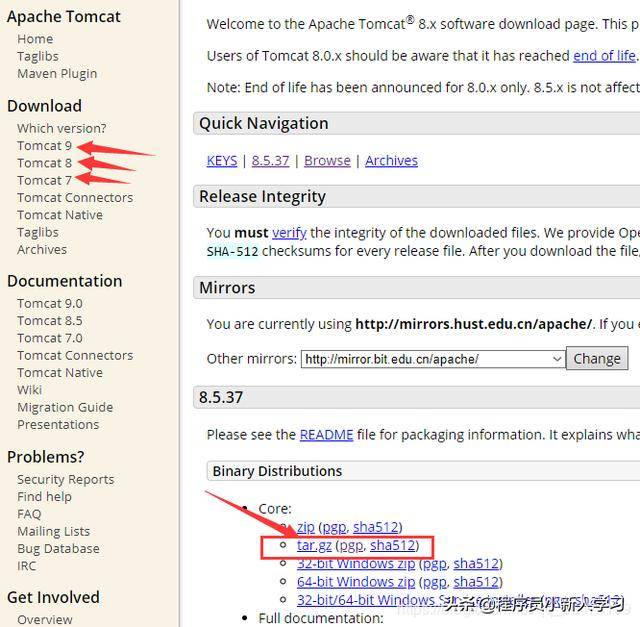Open sha512 for 64-bit Windows zip
This screenshot has height=627, width=640.
click(x=476, y=582)
